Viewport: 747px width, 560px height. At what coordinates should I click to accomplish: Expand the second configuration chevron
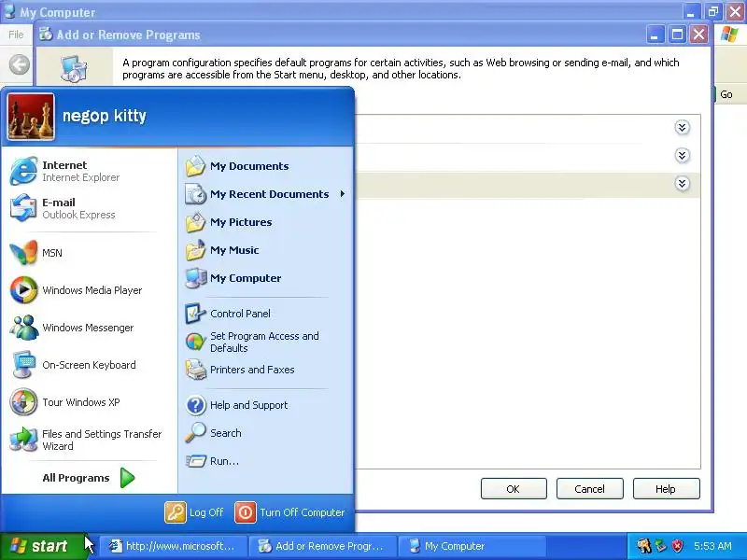[683, 156]
